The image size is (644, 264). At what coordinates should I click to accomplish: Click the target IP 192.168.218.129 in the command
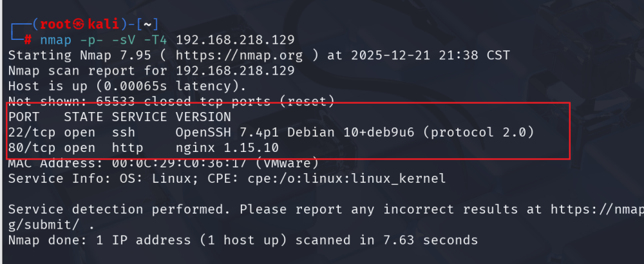click(x=235, y=40)
